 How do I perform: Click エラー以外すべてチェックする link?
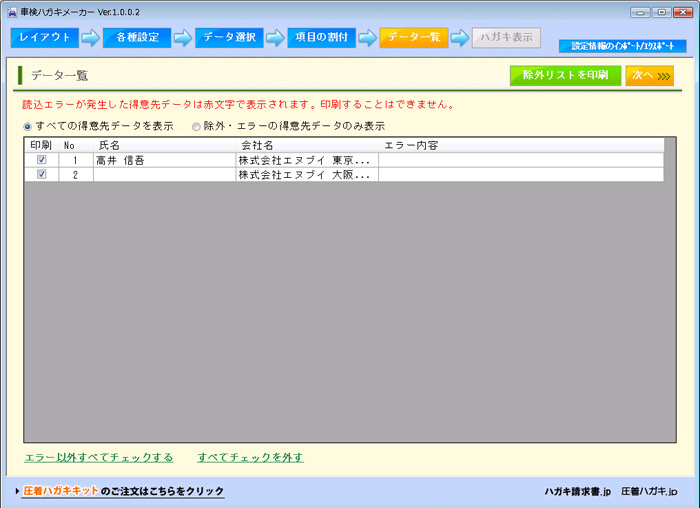(99, 458)
